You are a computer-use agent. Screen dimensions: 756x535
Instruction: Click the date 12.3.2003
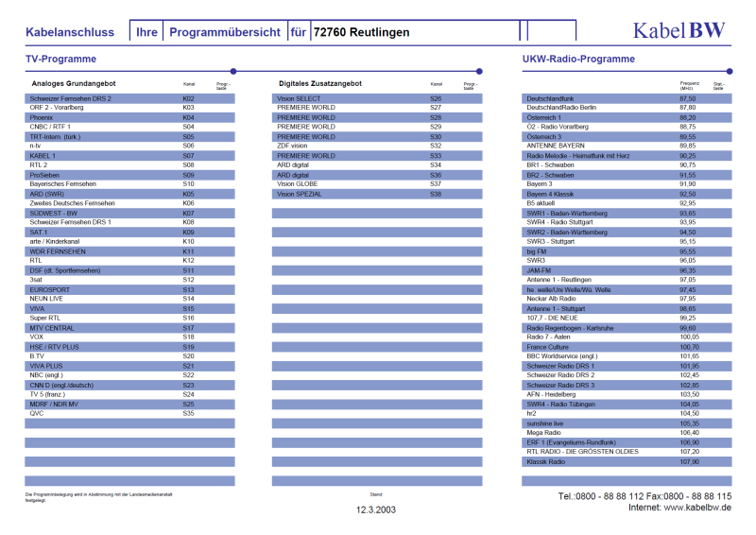point(376,509)
